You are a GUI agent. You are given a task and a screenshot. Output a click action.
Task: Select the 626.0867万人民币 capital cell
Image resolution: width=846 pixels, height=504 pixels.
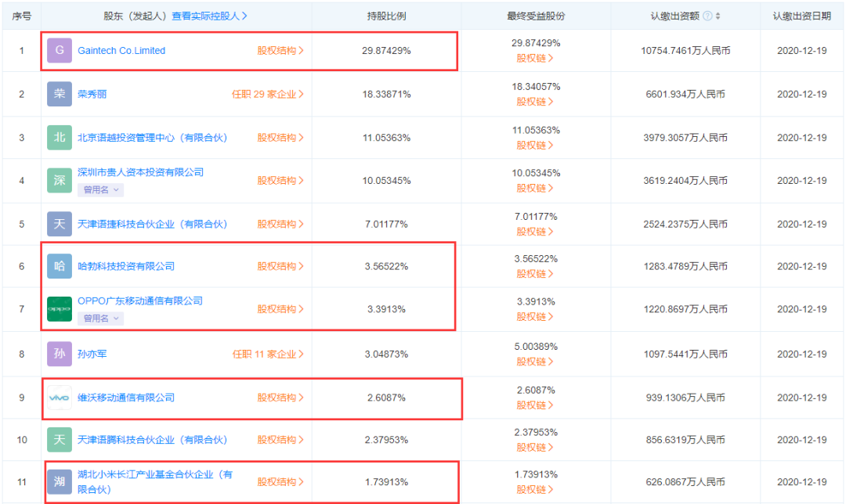coord(685,482)
